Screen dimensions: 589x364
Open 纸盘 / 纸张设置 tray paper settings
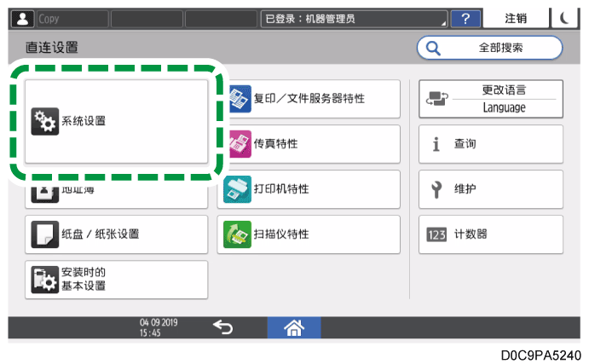point(116,234)
